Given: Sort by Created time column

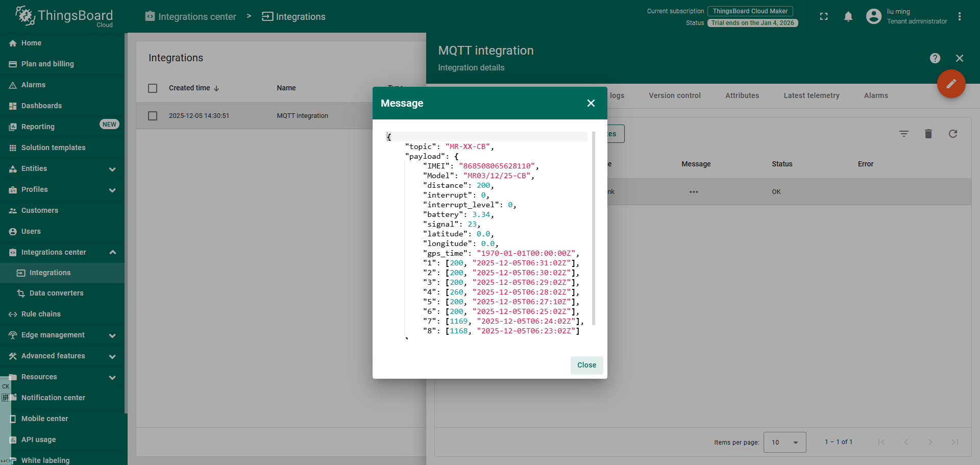Looking at the screenshot, I should tap(194, 88).
